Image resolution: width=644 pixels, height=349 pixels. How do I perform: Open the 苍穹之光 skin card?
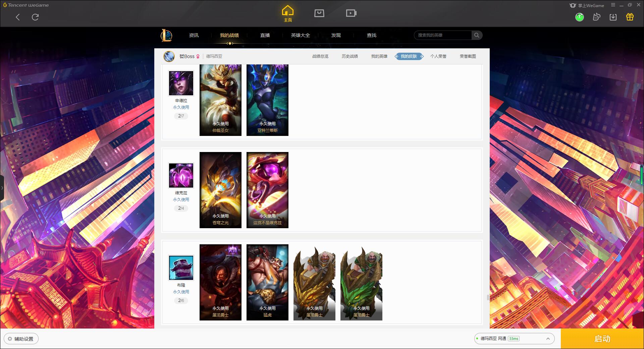tap(220, 190)
